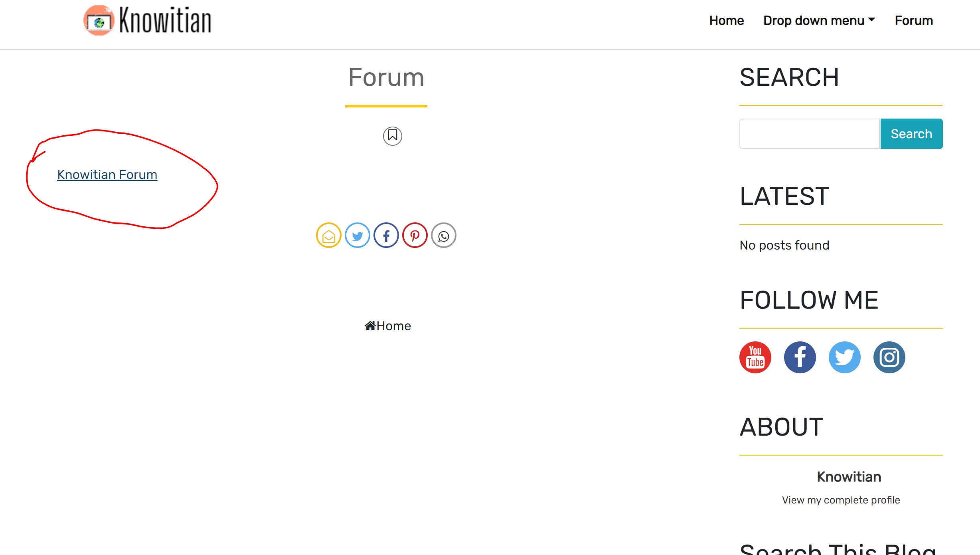Open Facebook page in Follow Me section
980x555 pixels.
[800, 357]
